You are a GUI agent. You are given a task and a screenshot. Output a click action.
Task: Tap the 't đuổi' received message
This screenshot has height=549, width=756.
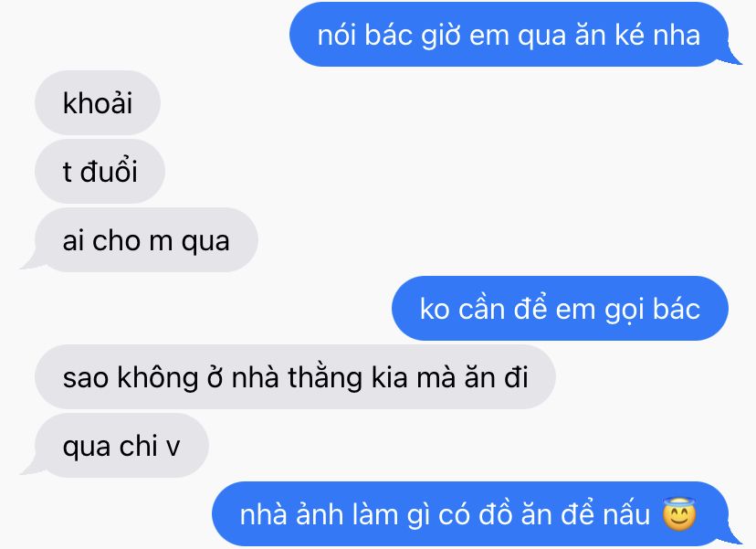pos(100,171)
